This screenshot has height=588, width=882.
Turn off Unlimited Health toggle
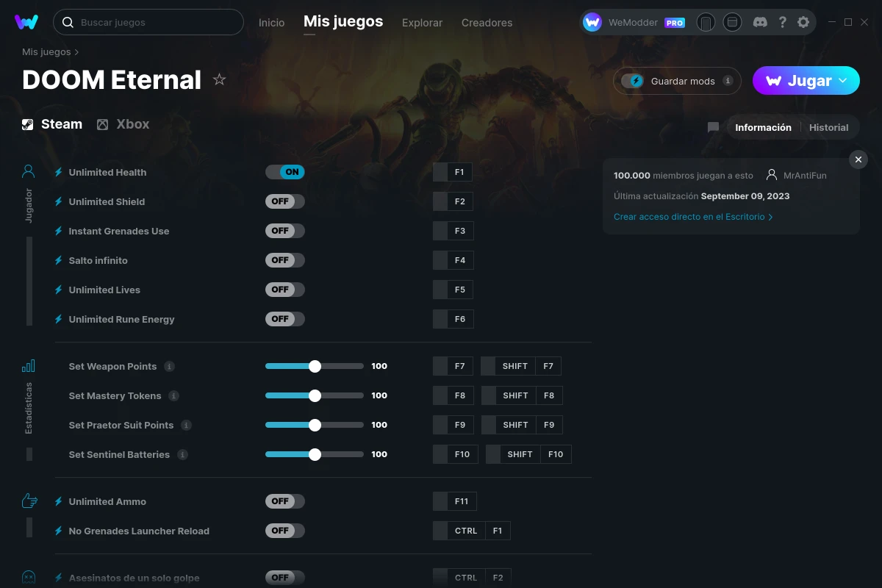coord(285,172)
